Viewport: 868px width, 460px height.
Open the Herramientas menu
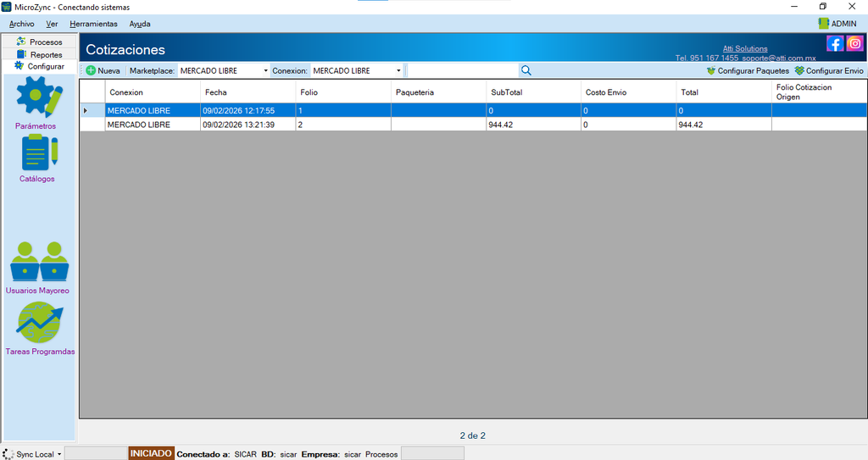[x=93, y=24]
